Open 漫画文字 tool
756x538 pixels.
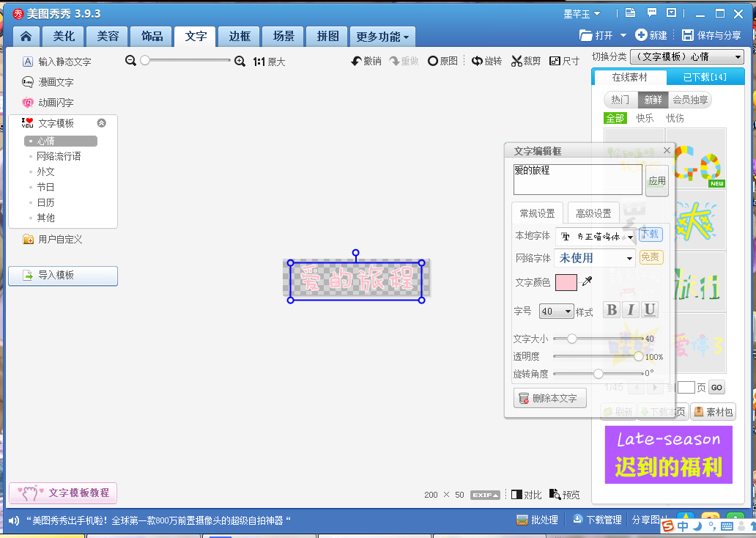pos(48,82)
